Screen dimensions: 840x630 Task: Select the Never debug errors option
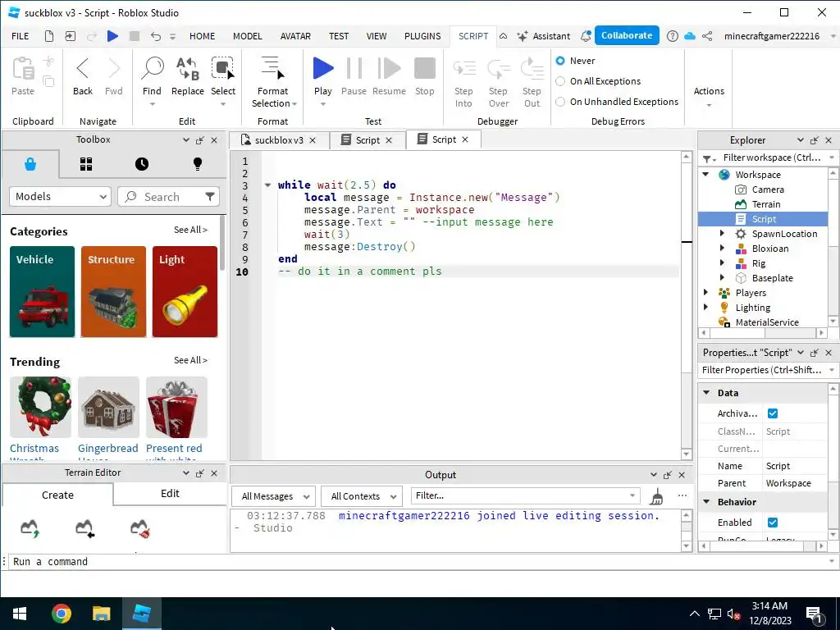click(x=560, y=61)
